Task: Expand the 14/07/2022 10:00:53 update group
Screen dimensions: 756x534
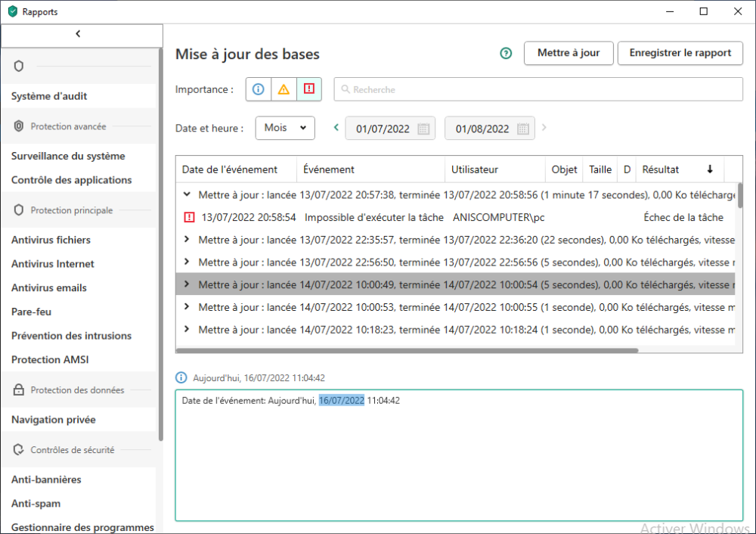Action: (187, 307)
